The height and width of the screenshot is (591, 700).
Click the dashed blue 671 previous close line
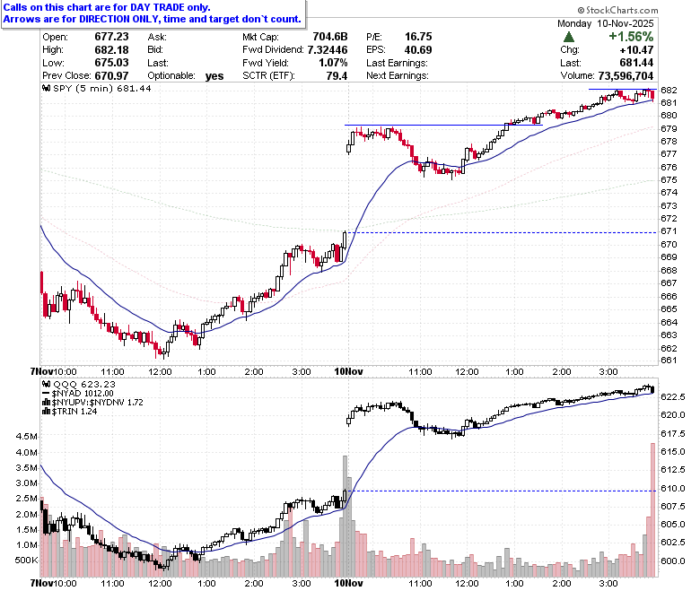[504, 232]
